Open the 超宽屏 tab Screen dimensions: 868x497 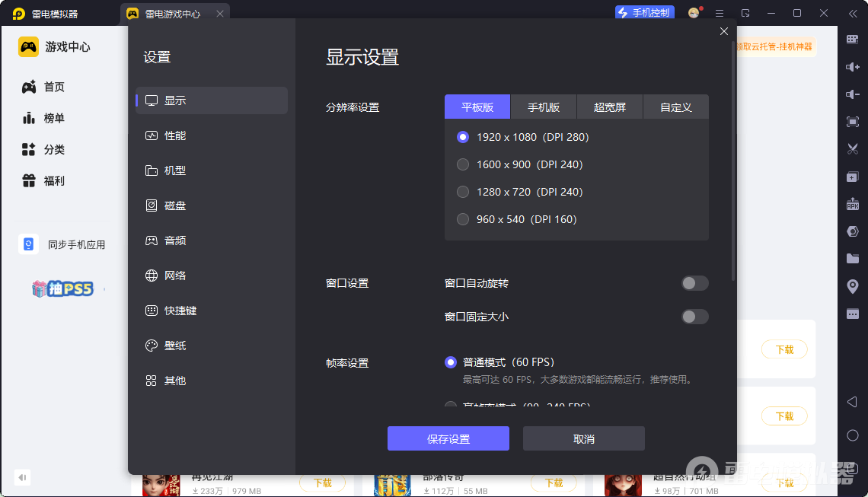[x=610, y=107]
